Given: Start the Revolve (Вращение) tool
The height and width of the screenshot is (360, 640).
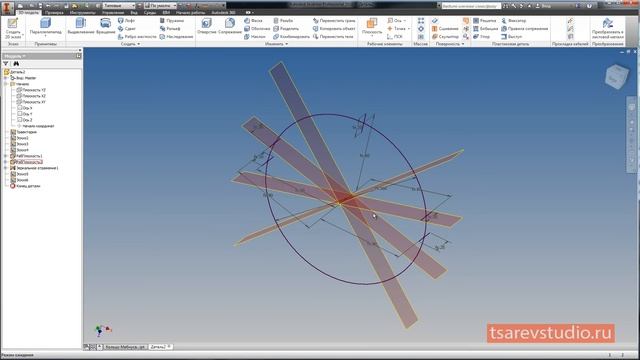Looking at the screenshot, I should point(106,27).
